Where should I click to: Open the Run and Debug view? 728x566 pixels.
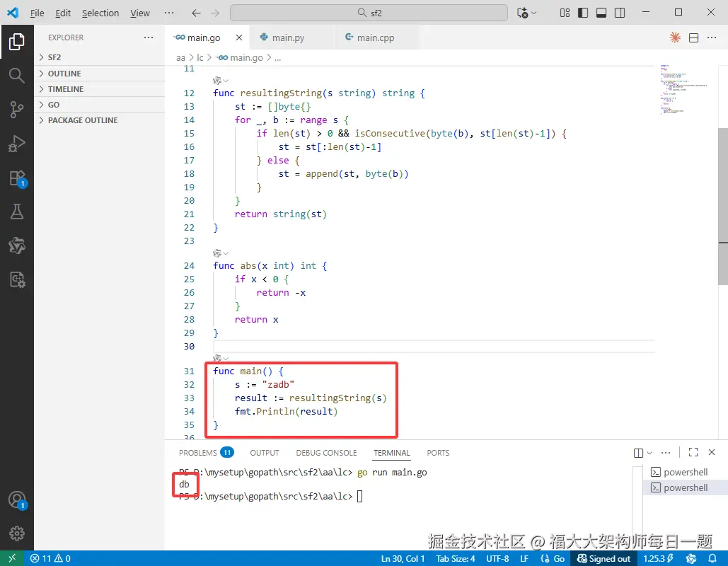17,144
